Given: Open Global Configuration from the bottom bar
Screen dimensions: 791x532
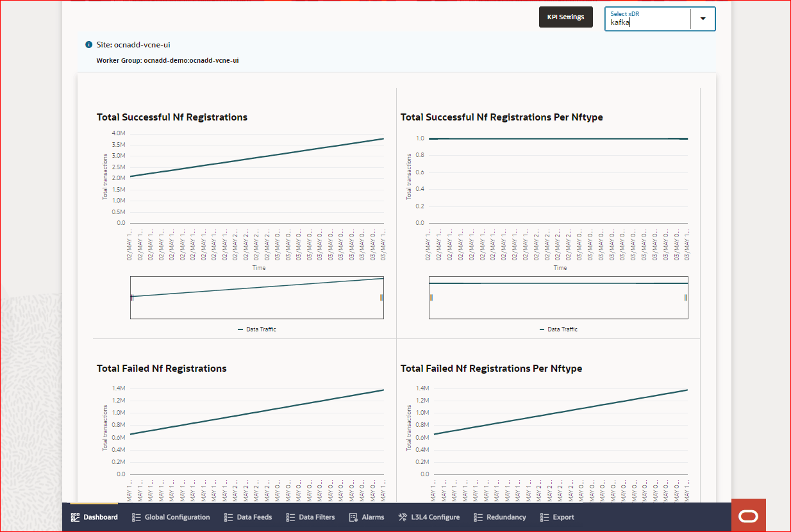Looking at the screenshot, I should click(137, 517).
